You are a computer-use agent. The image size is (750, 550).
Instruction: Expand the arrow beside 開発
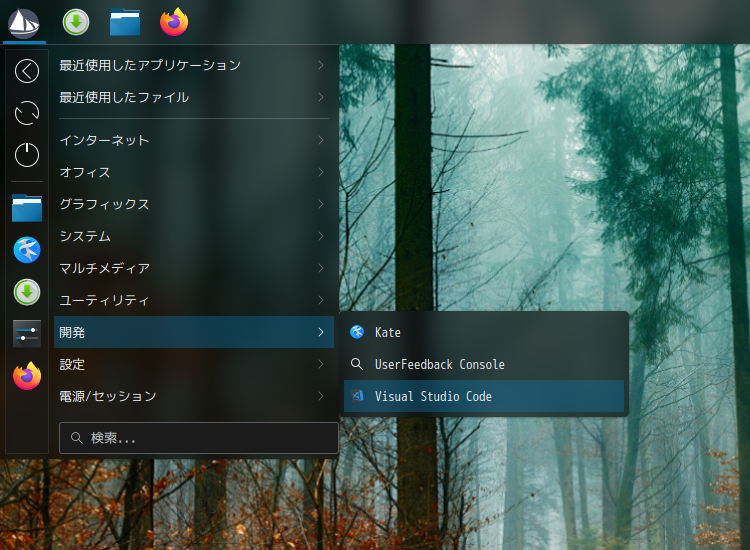tap(321, 332)
